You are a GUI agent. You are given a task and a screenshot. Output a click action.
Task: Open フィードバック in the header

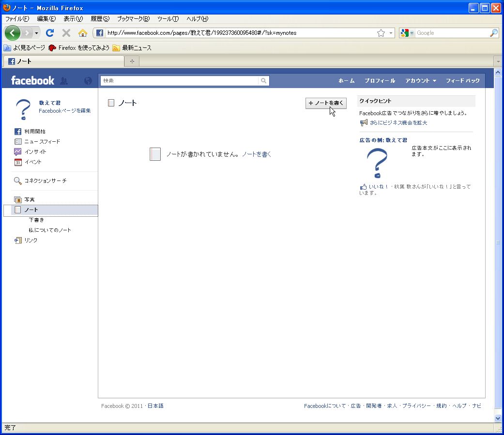pos(462,81)
